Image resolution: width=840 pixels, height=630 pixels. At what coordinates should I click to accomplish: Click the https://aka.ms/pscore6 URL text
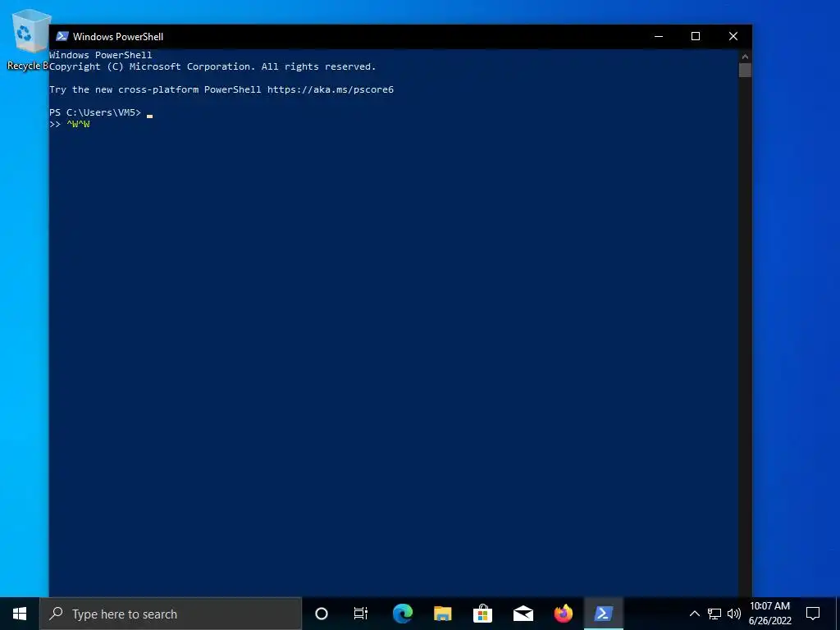pos(331,89)
